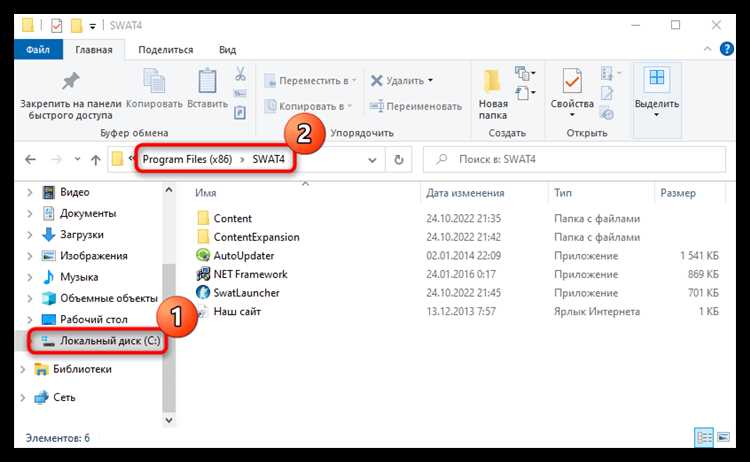
Task: Click the Переименовать button
Action: coord(416,106)
